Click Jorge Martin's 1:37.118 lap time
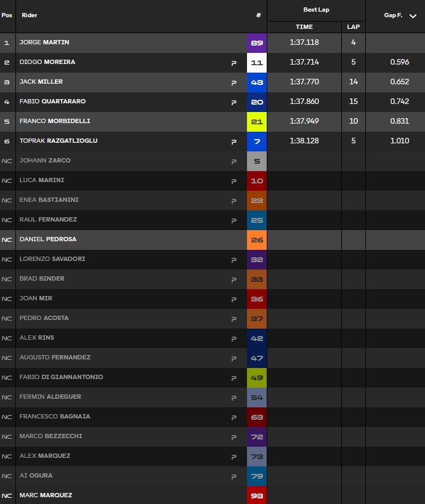 (x=304, y=42)
